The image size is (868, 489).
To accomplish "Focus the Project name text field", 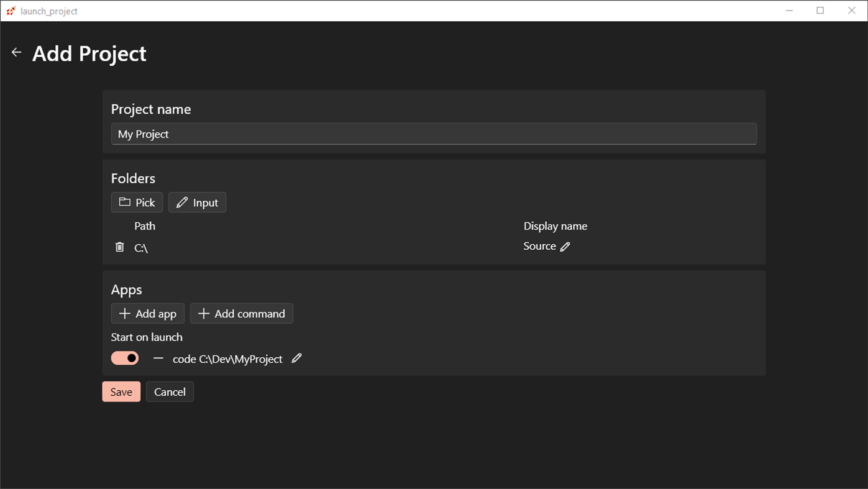I will [434, 134].
